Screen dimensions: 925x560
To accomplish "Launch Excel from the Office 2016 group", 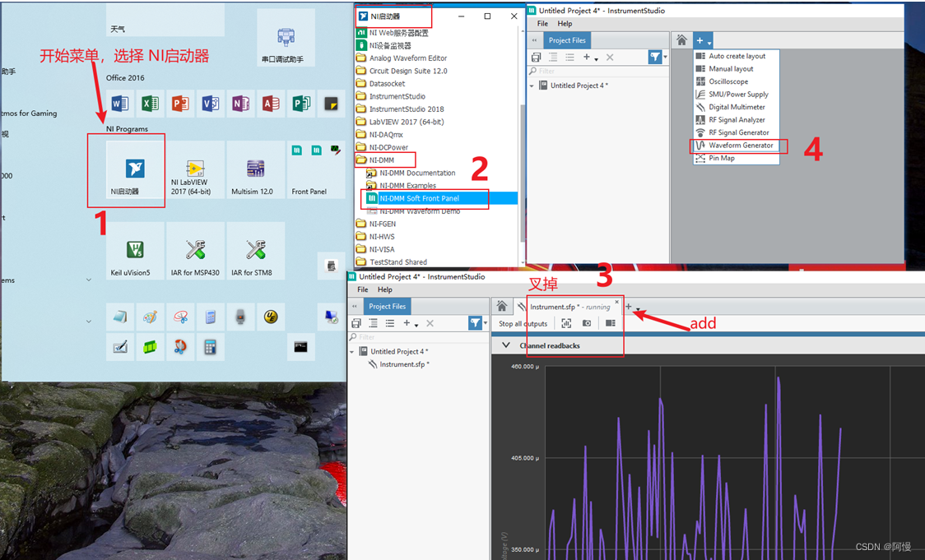I will [151, 104].
